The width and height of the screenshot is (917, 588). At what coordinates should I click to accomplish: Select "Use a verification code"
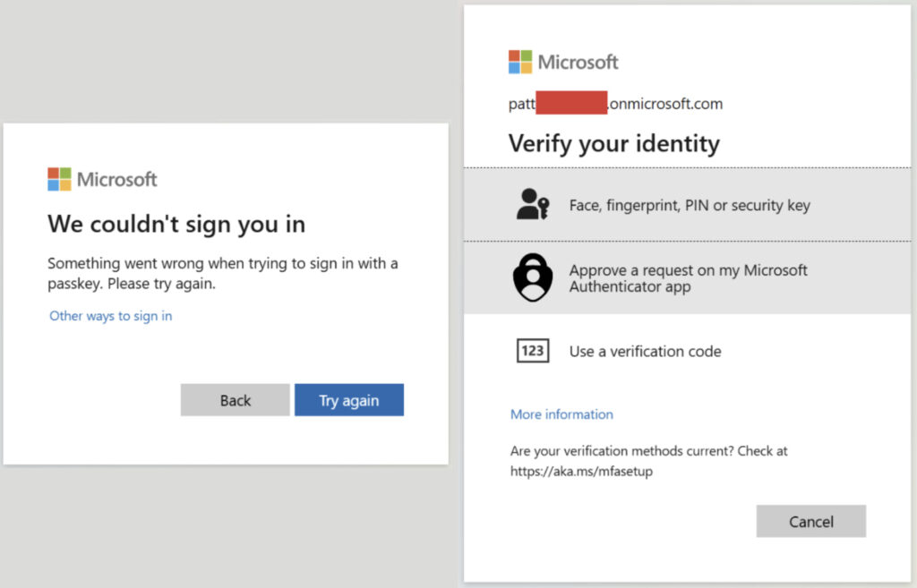645,351
